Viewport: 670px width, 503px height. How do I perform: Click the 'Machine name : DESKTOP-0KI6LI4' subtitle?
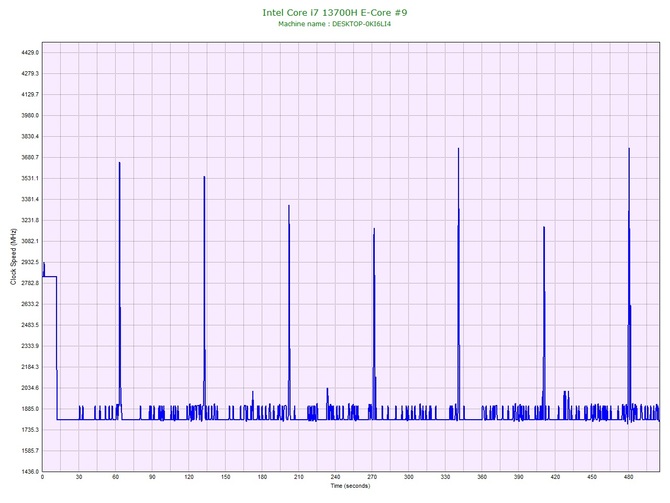pyautogui.click(x=335, y=24)
